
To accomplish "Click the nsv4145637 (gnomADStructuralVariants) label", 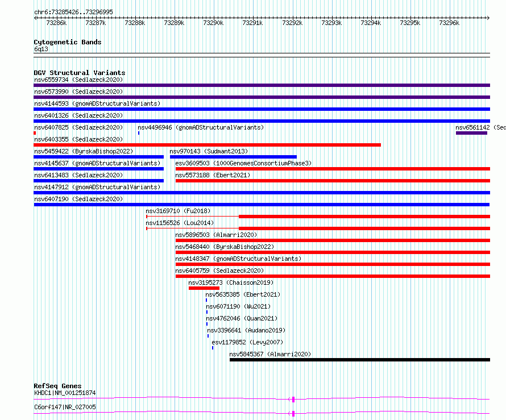I will click(97, 163).
